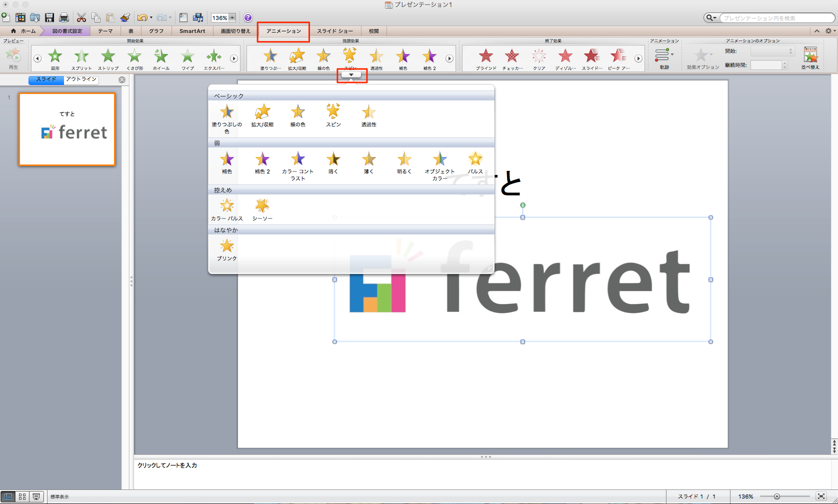Choose ブリンク emphasis effect

pos(227,249)
